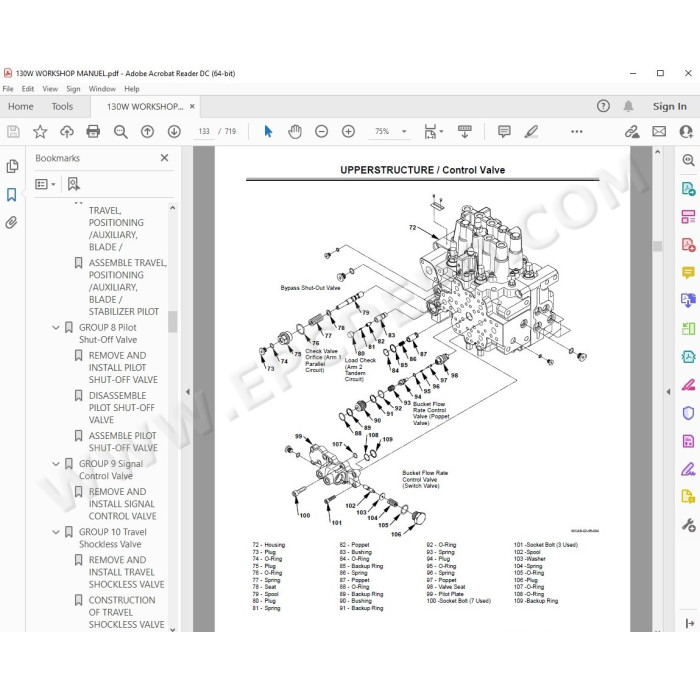Viewport: 700px width, 700px height.
Task: Open More Tools wrench icon
Action: [688, 525]
